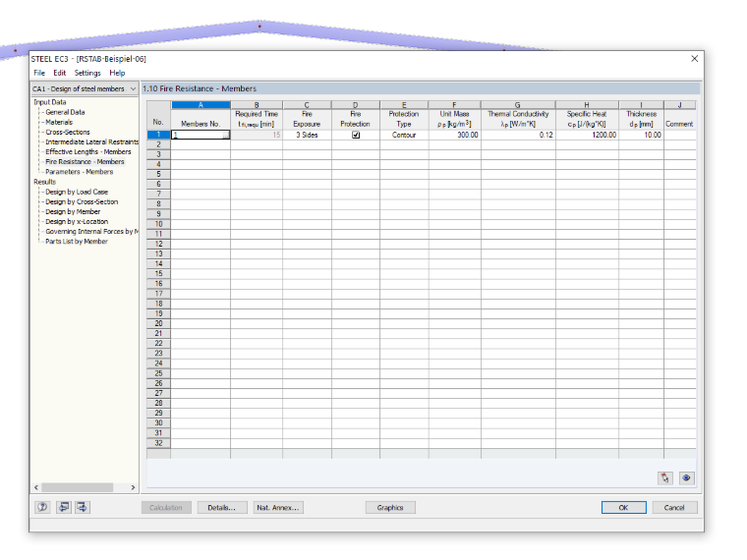Viewport: 747px width, 560px height.
Task: Select Materials in the tree
Action: 59,123
